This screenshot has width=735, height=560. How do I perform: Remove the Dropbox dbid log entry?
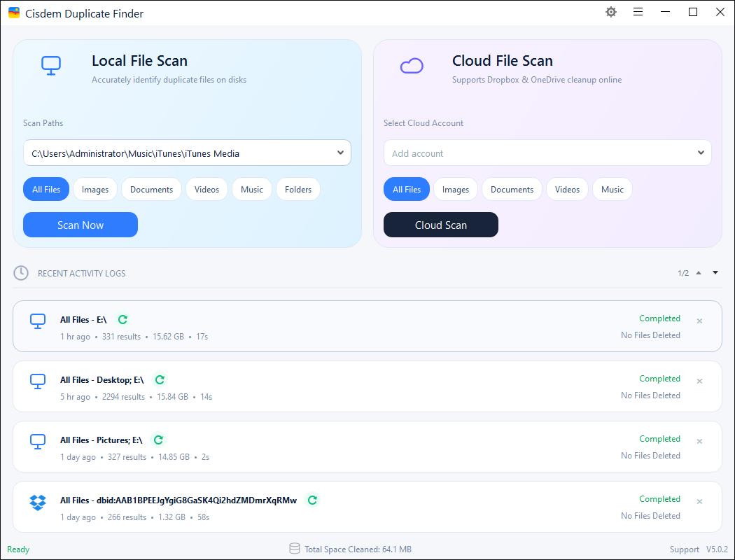pos(699,502)
